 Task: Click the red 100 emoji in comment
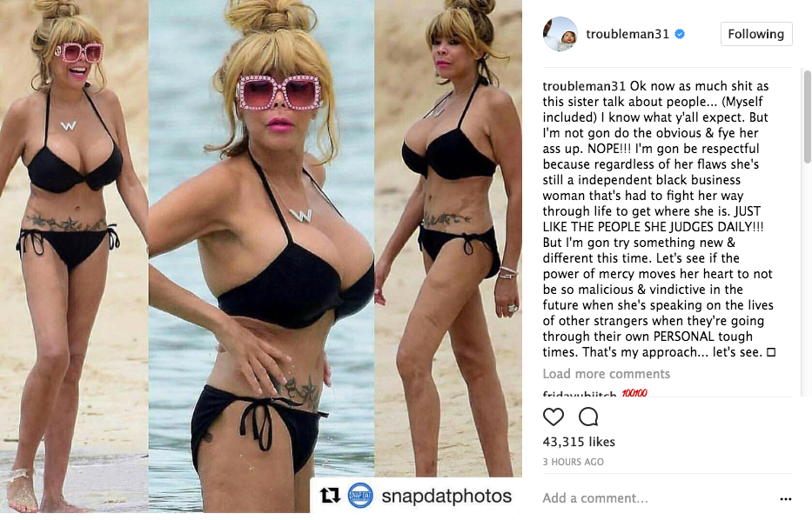pyautogui.click(x=634, y=393)
